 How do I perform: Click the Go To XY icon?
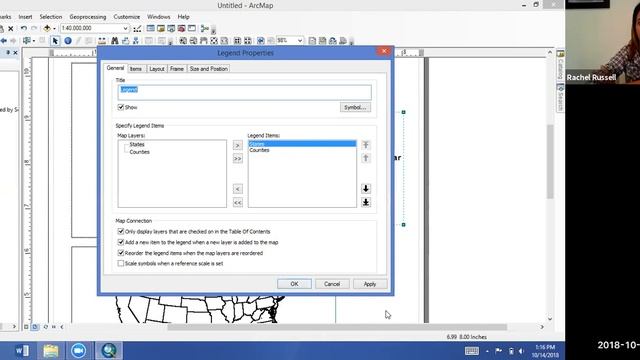[136, 41]
